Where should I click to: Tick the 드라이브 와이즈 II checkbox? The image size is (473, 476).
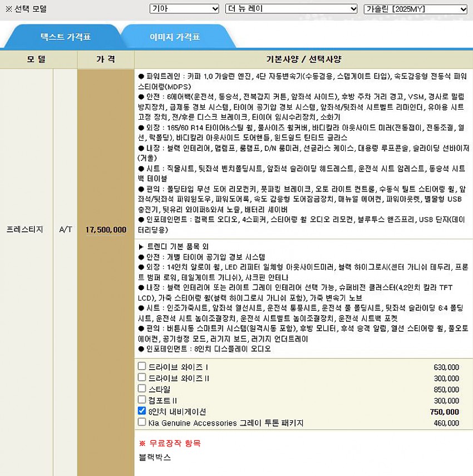(142, 378)
